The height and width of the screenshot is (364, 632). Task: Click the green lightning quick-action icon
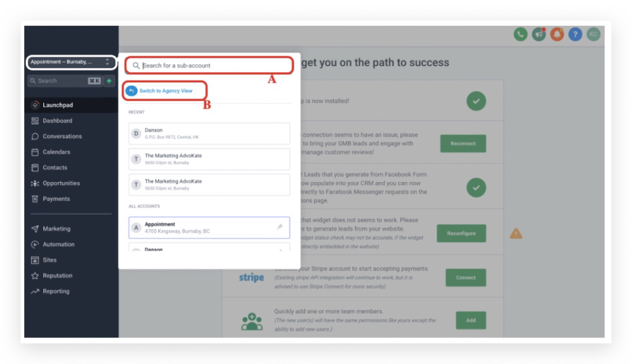[109, 81]
